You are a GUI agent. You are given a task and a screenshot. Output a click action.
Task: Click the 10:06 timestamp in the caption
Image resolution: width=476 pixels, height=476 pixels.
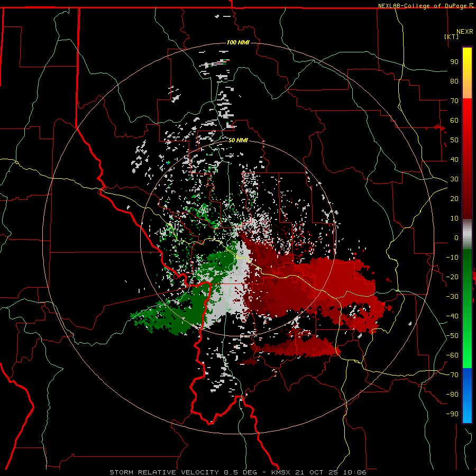point(354,472)
